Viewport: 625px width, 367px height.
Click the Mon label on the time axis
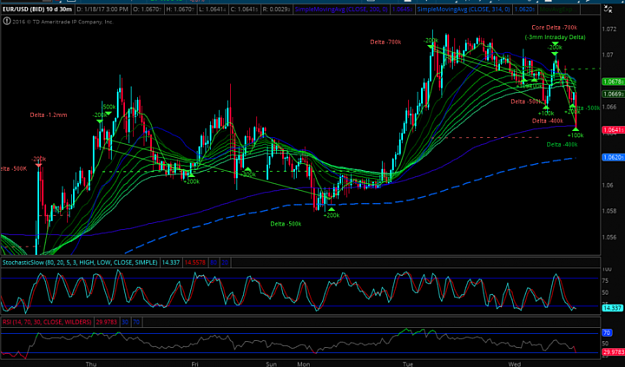(303, 364)
